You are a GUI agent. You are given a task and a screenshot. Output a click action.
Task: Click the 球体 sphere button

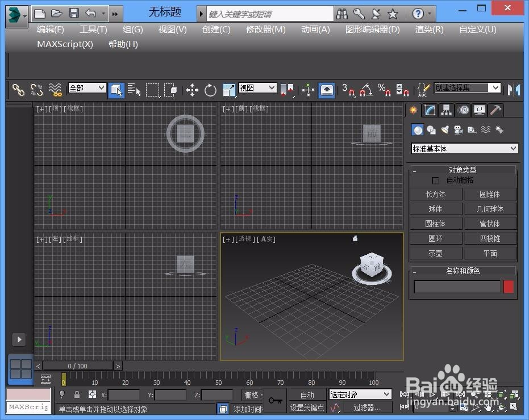point(436,209)
